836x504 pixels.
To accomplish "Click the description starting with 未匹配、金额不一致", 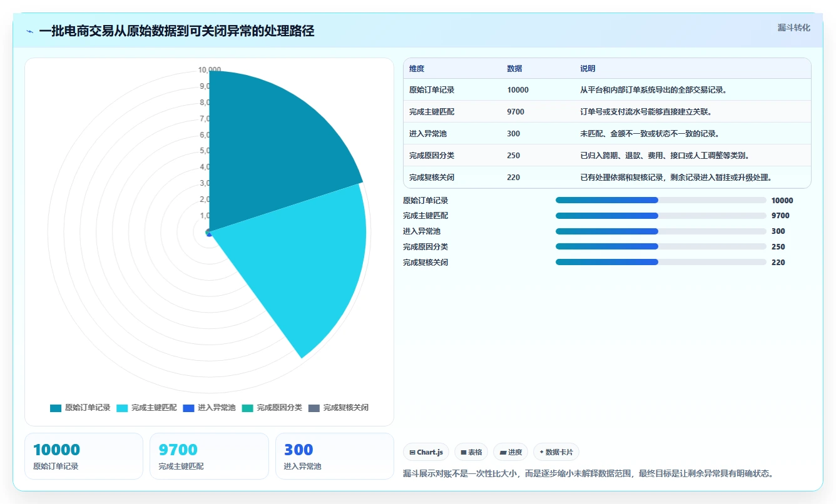I will point(650,134).
